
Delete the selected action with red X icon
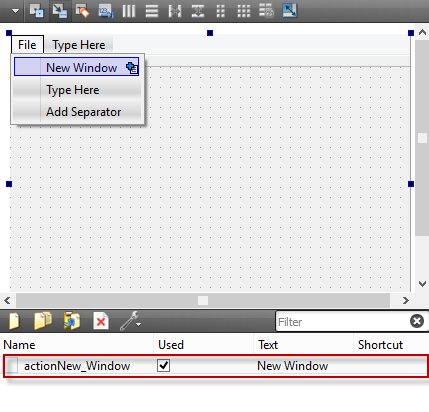click(x=101, y=321)
